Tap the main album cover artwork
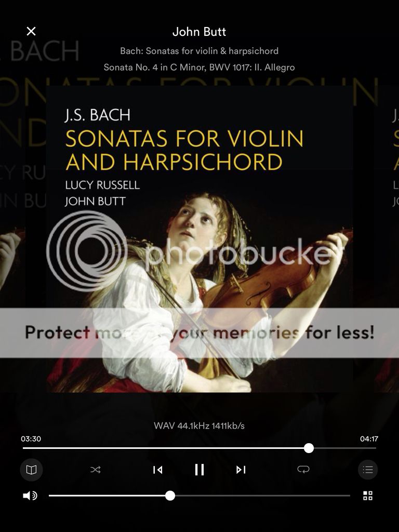The width and height of the screenshot is (399, 532). 199,239
